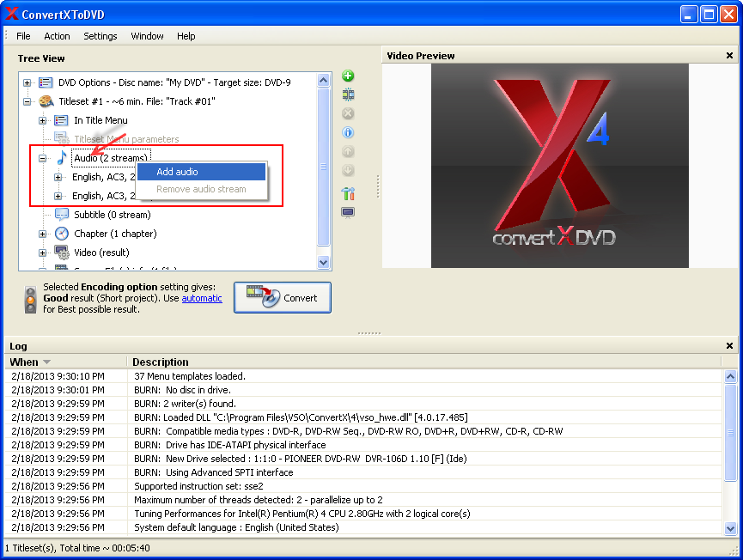Viewport: 743px width, 560px height.
Task: Open the blue information icon
Action: [x=348, y=132]
